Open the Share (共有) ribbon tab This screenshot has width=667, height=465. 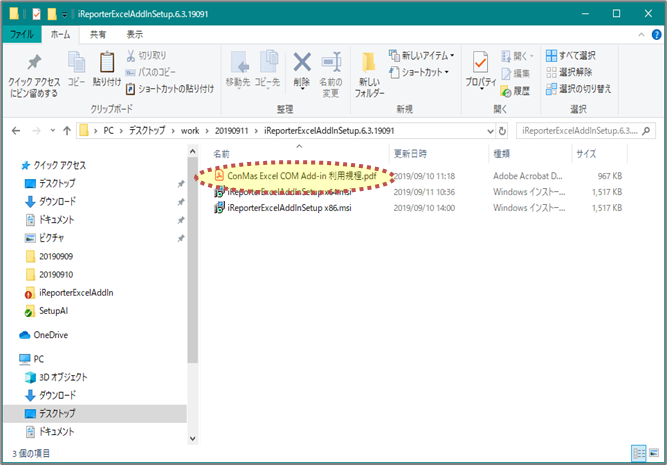(99, 34)
